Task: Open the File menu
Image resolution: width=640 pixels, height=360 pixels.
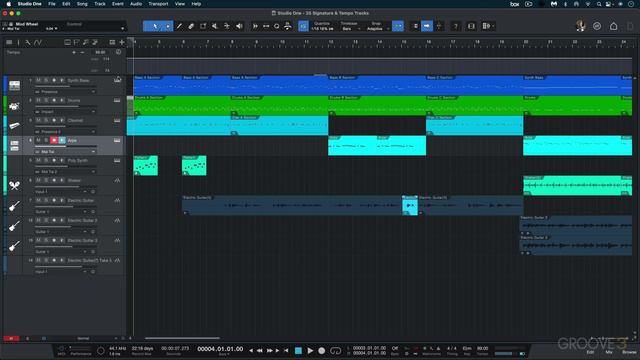Action: 52,4
